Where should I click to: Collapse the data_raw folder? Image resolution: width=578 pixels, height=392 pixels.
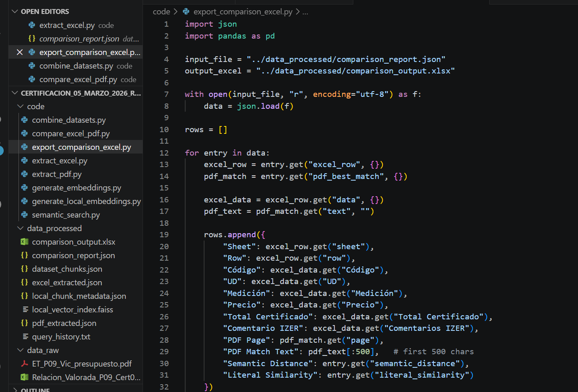coord(20,350)
